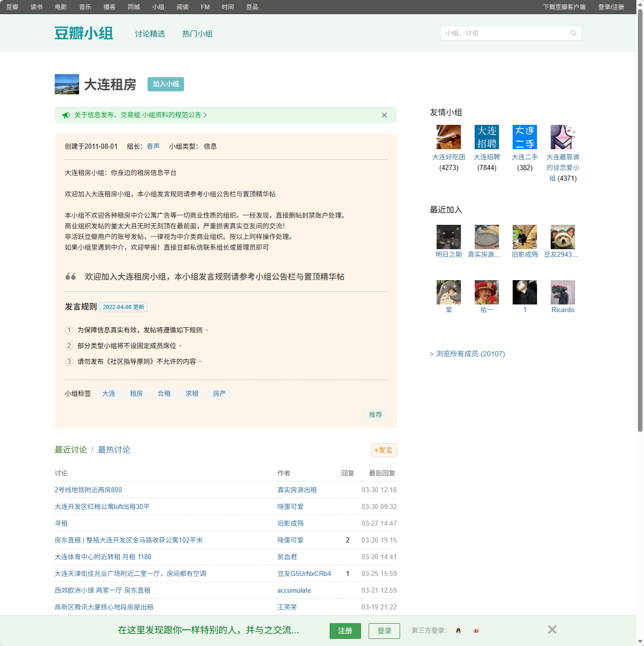
Task: Open the 大连招聘 friend group icon
Action: (x=486, y=137)
